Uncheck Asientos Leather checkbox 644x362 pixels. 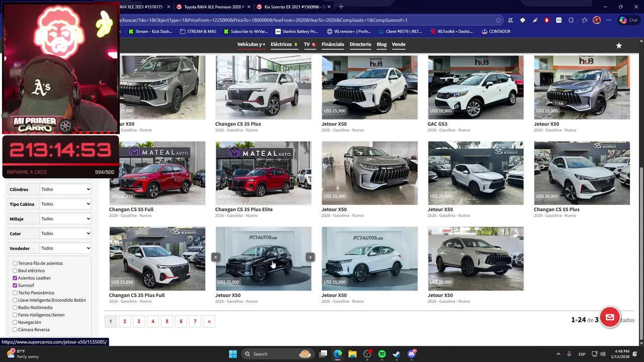(15, 278)
